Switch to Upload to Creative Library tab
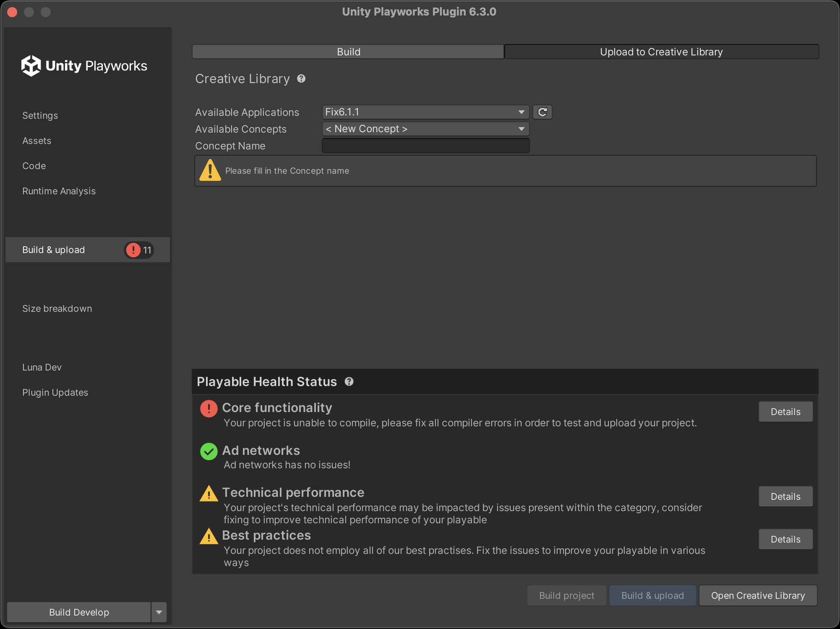Screen dimensions: 840x629 (661, 52)
